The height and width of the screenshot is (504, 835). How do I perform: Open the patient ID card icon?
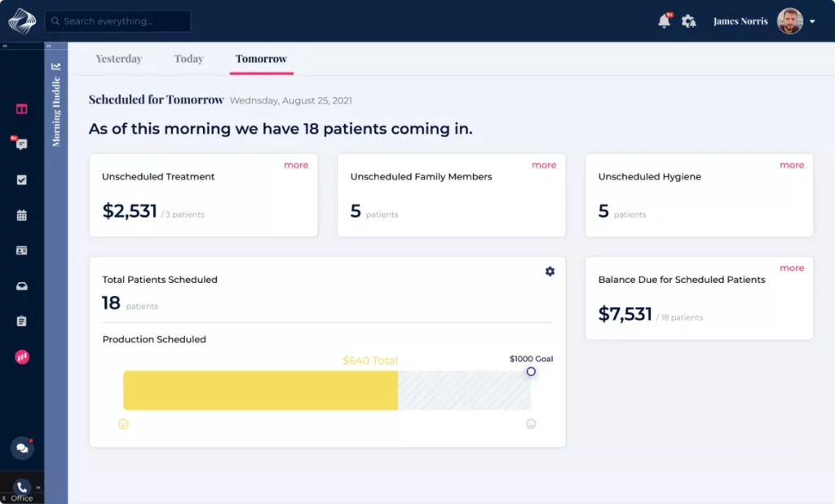(x=22, y=250)
